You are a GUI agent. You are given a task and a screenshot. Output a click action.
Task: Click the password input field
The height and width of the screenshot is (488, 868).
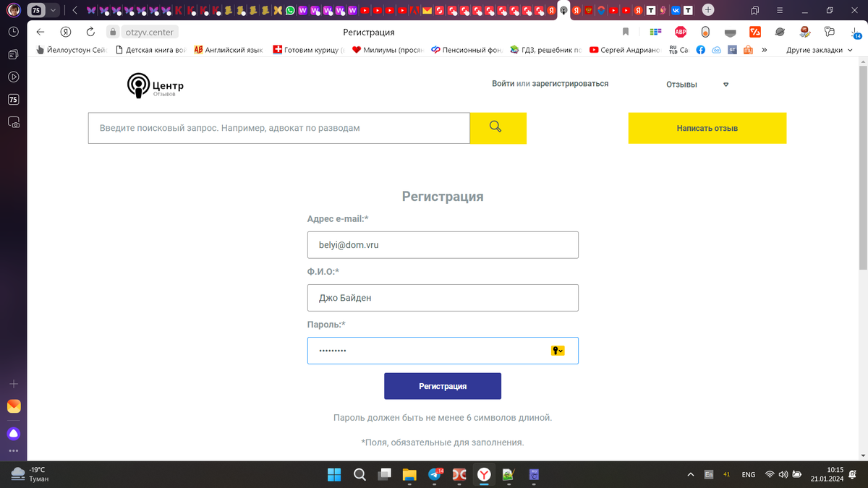click(x=443, y=351)
